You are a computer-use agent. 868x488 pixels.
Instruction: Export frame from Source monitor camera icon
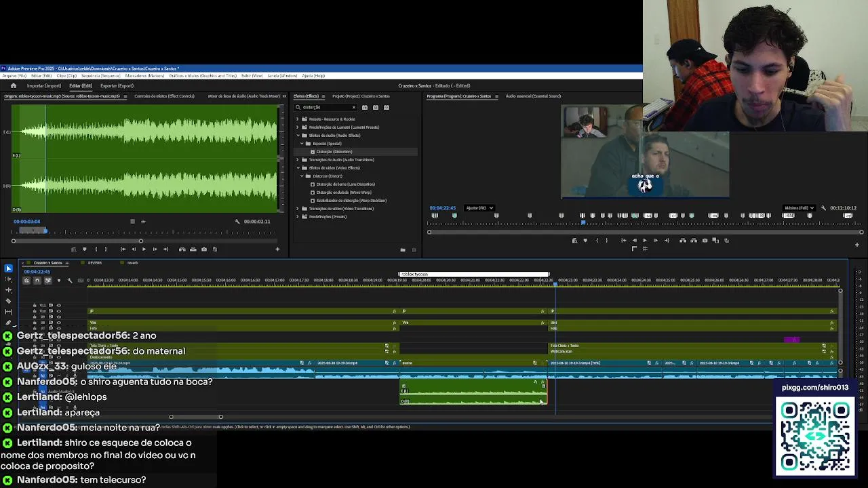pyautogui.click(x=204, y=249)
